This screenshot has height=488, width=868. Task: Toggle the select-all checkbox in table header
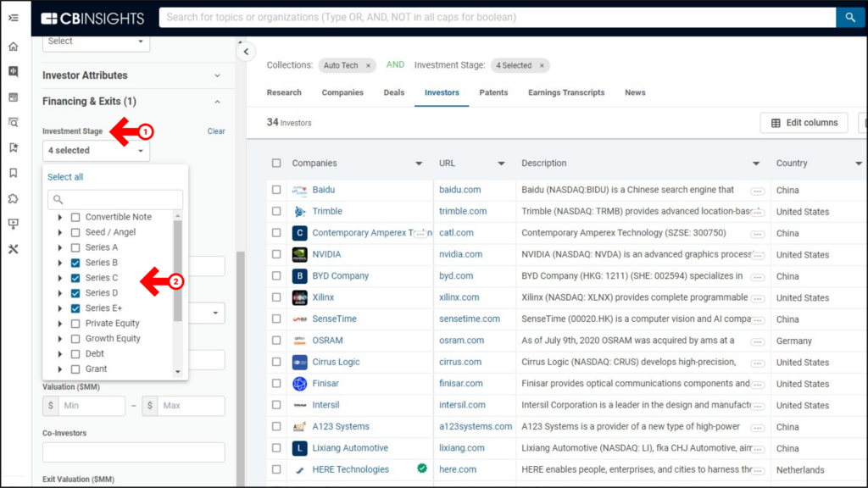click(276, 164)
